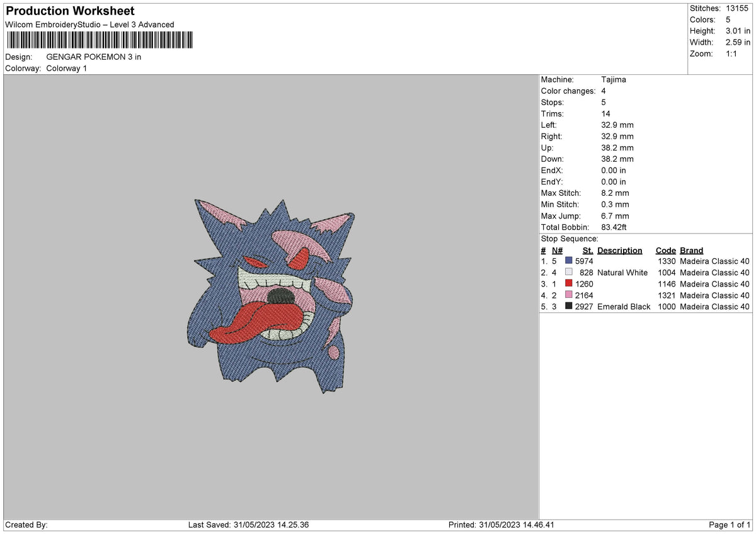Image resolution: width=756 pixels, height=534 pixels.
Task: Click the 'Code' column header
Action: coord(665,250)
